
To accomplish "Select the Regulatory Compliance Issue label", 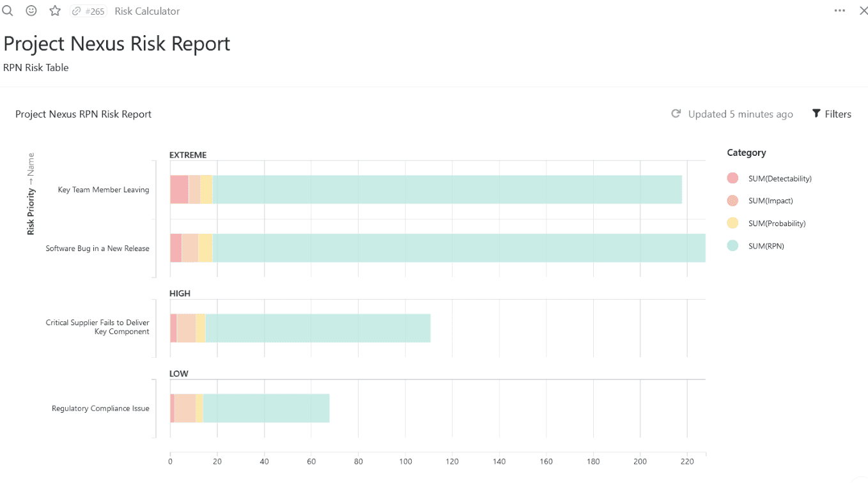I will 100,408.
